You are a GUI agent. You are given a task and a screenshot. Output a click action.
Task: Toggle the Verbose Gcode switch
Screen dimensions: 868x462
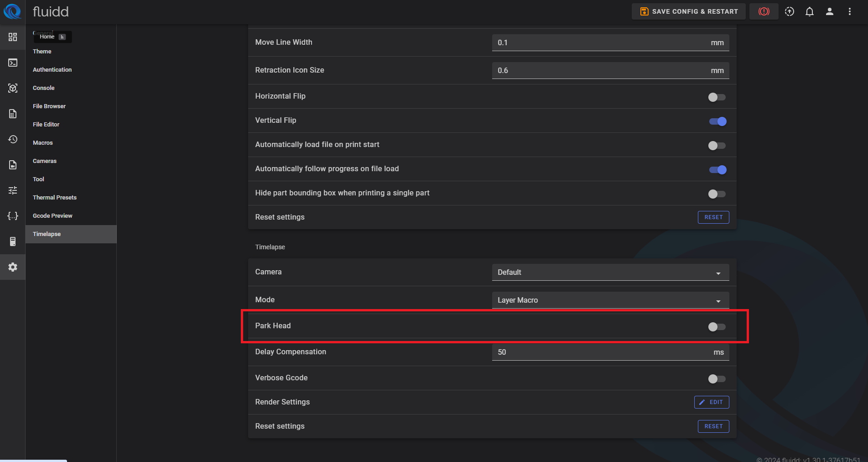pyautogui.click(x=717, y=379)
